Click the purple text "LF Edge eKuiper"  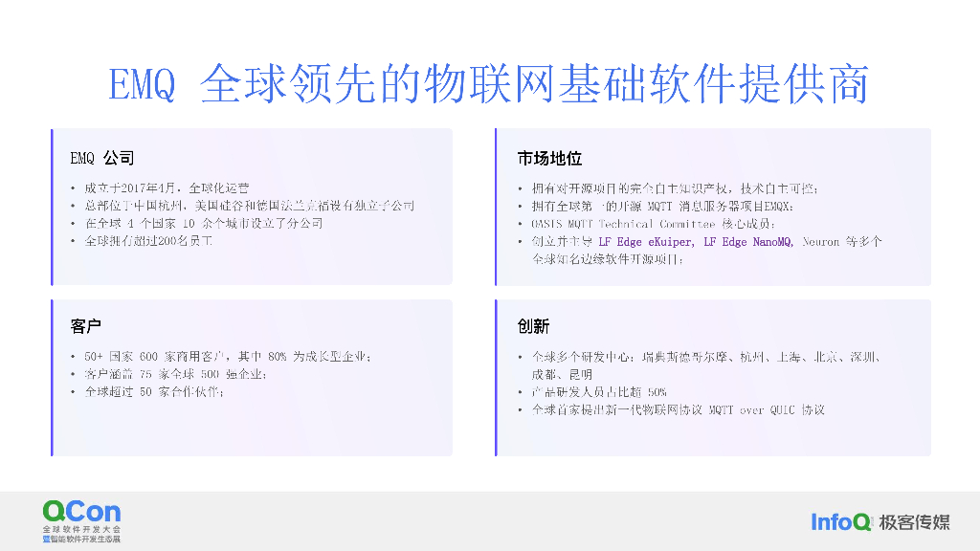click(646, 242)
